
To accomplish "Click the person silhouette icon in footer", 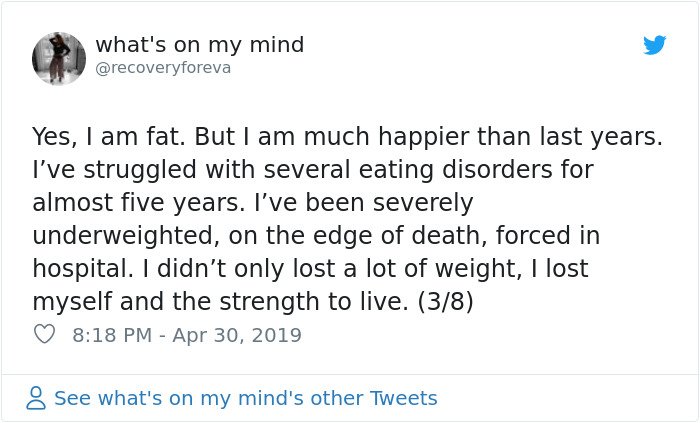I will [x=36, y=398].
